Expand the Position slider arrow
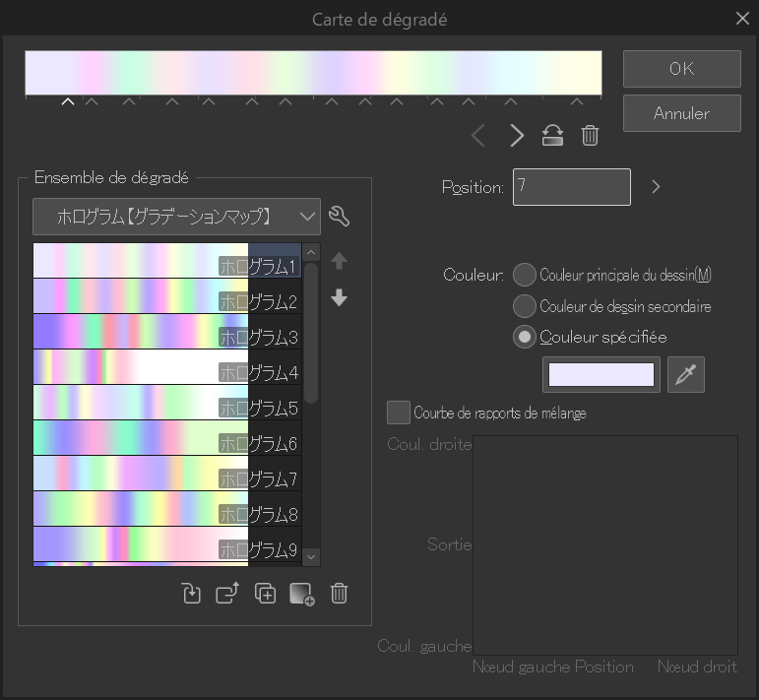The width and height of the screenshot is (759, 700). [x=657, y=186]
